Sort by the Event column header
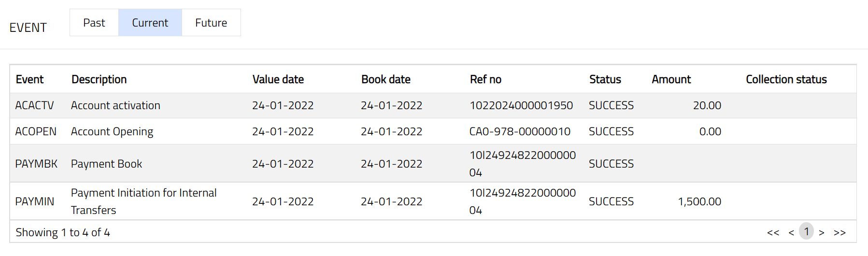 pos(29,79)
